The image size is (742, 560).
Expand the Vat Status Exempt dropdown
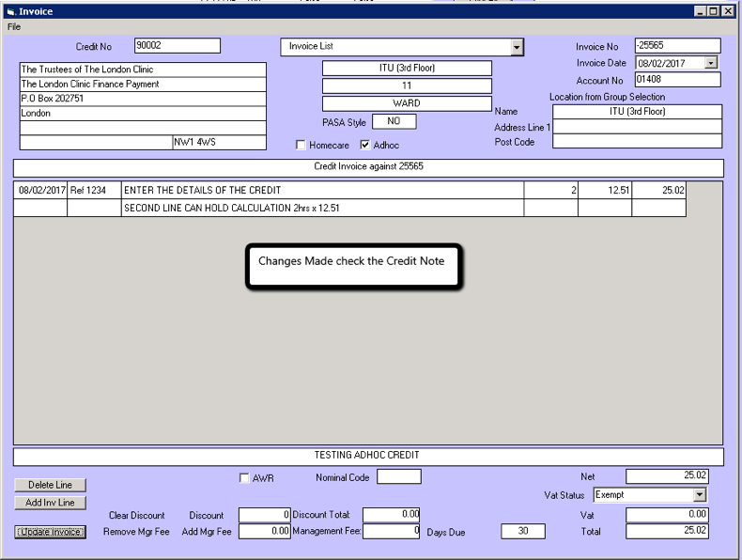(699, 495)
